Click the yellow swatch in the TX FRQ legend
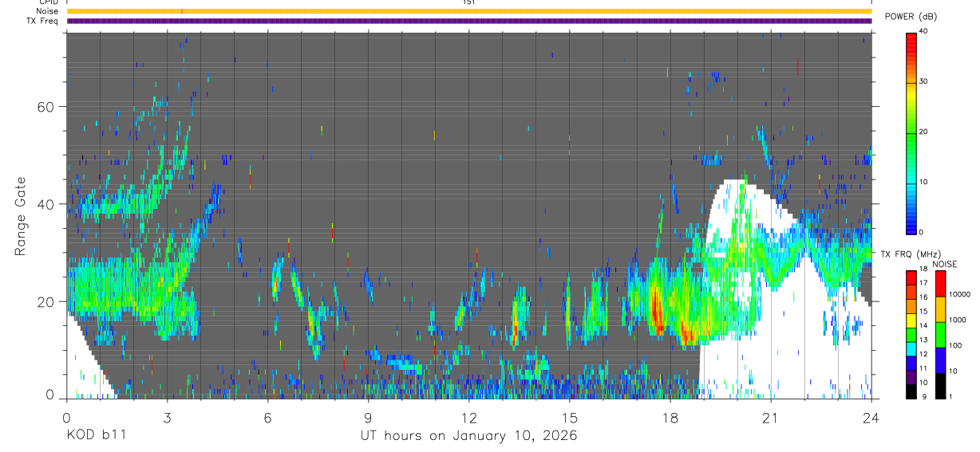 click(911, 320)
